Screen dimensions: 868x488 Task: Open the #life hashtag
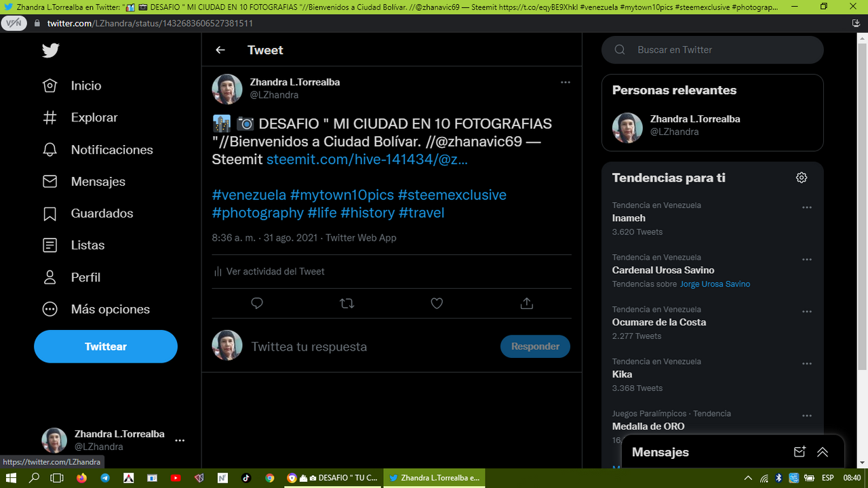point(322,213)
